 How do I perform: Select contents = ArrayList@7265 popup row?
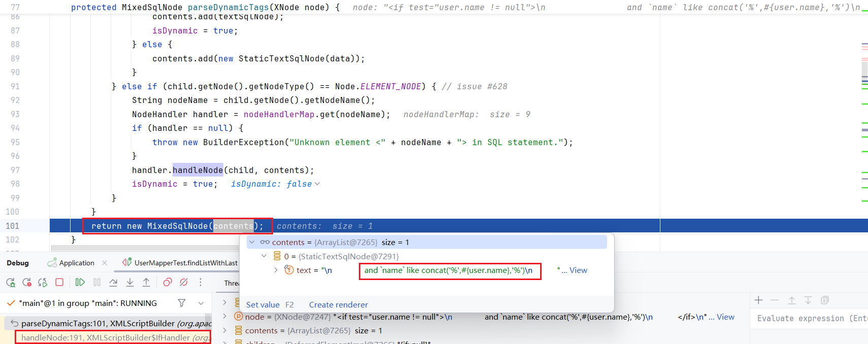pyautogui.click(x=427, y=242)
